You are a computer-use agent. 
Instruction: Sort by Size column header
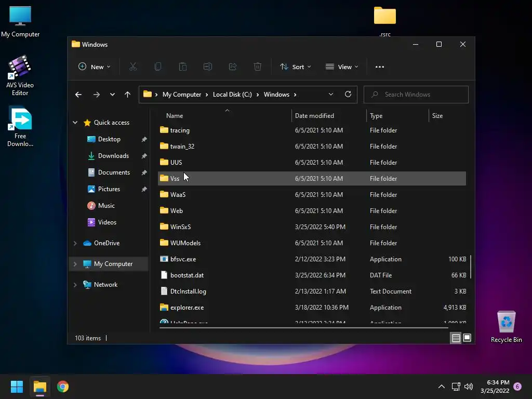pos(448,116)
